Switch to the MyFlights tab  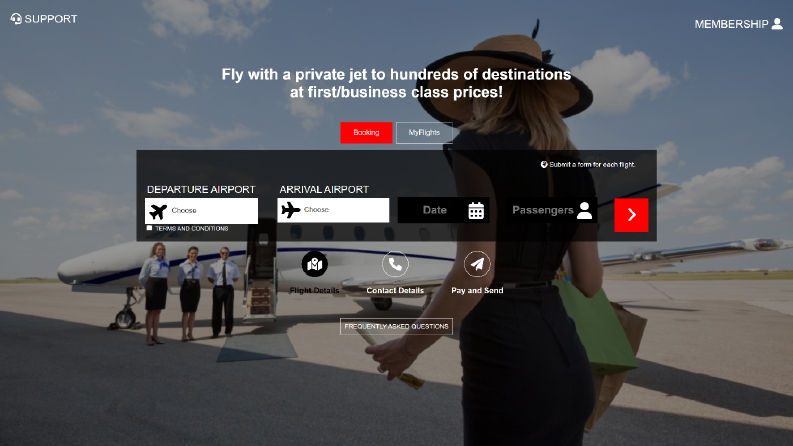tap(424, 132)
